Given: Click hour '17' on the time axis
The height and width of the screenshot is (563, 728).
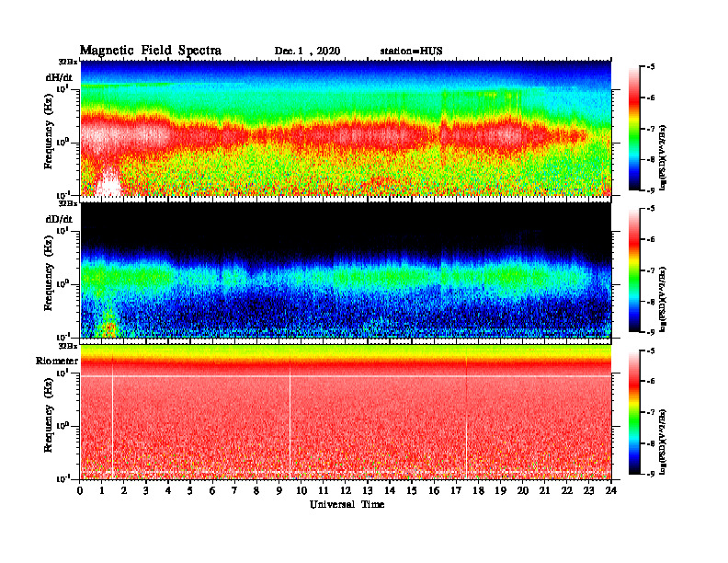Looking at the screenshot, I should (456, 490).
